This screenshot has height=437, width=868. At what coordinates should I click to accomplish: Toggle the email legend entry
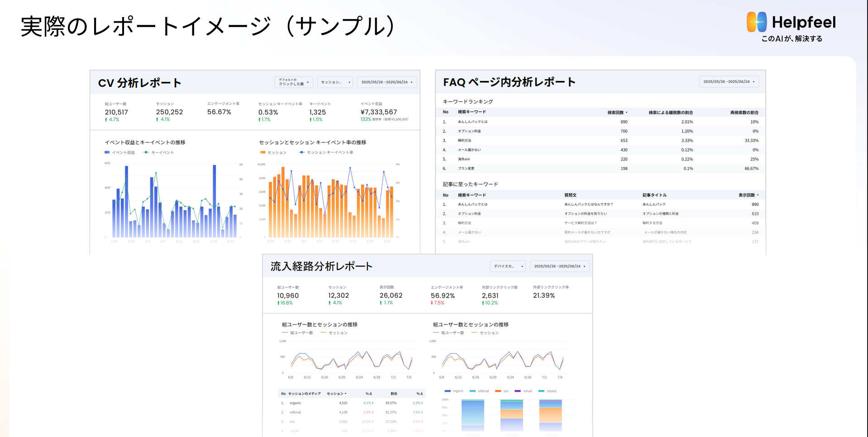[517, 391]
